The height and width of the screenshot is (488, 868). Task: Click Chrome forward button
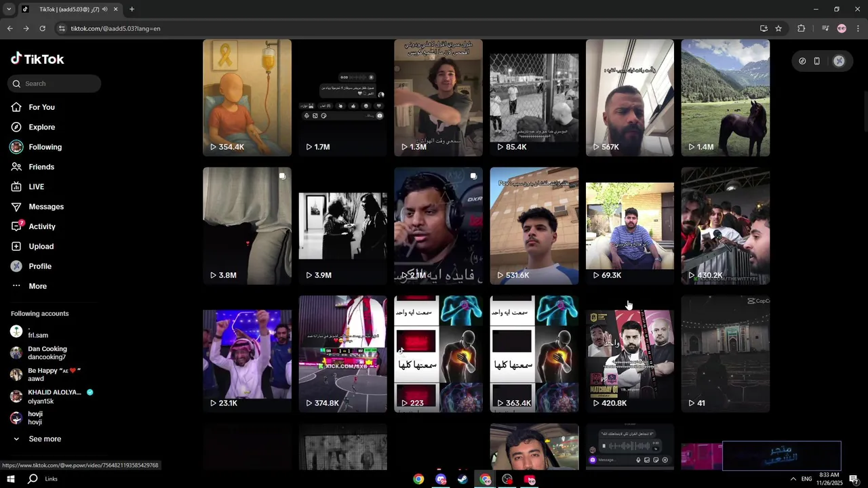coord(26,28)
